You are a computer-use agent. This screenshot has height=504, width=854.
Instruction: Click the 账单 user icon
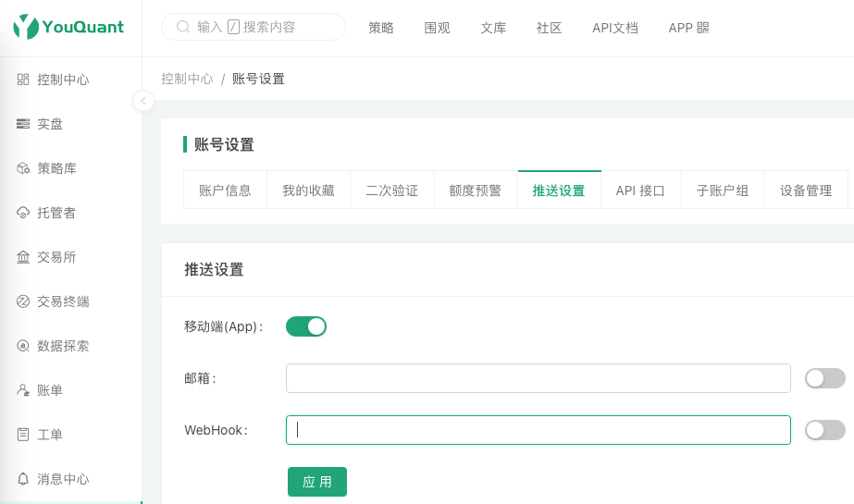coord(23,390)
